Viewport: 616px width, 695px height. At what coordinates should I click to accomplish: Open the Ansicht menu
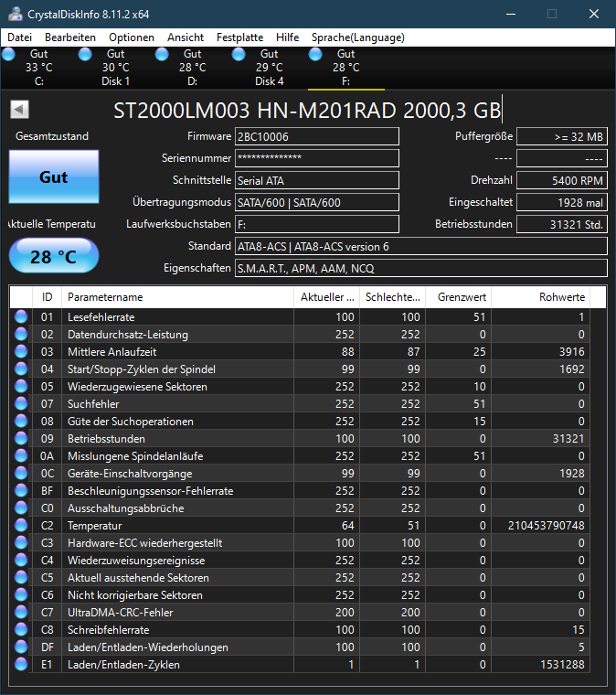[x=186, y=37]
